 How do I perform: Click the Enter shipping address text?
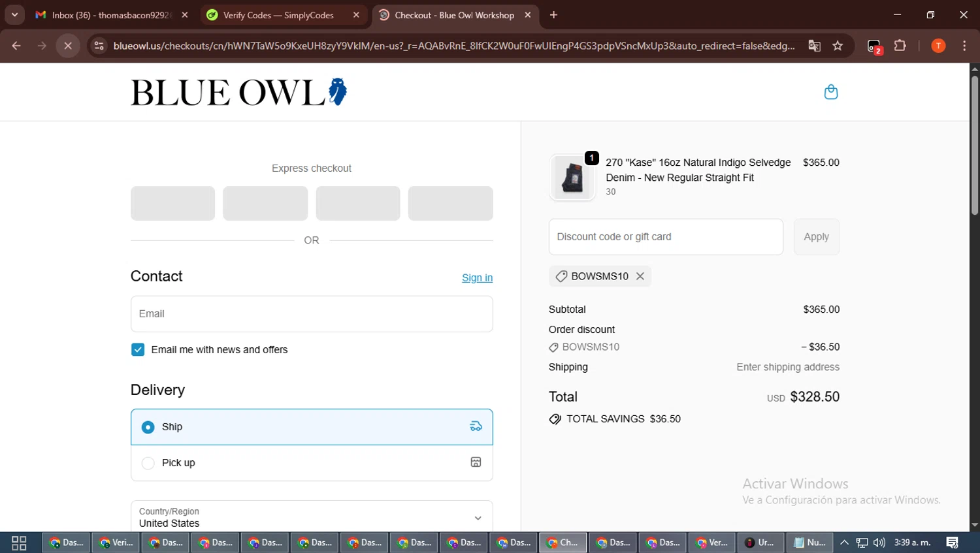tap(788, 367)
